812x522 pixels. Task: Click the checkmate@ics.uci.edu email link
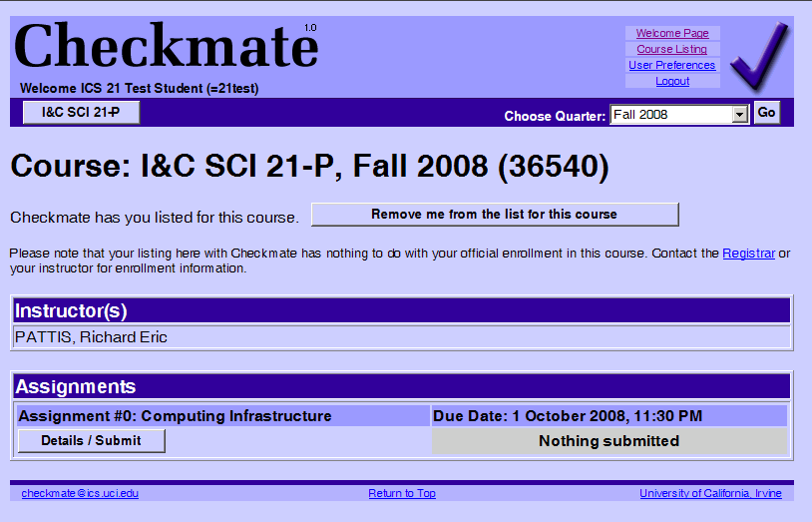[x=80, y=493]
